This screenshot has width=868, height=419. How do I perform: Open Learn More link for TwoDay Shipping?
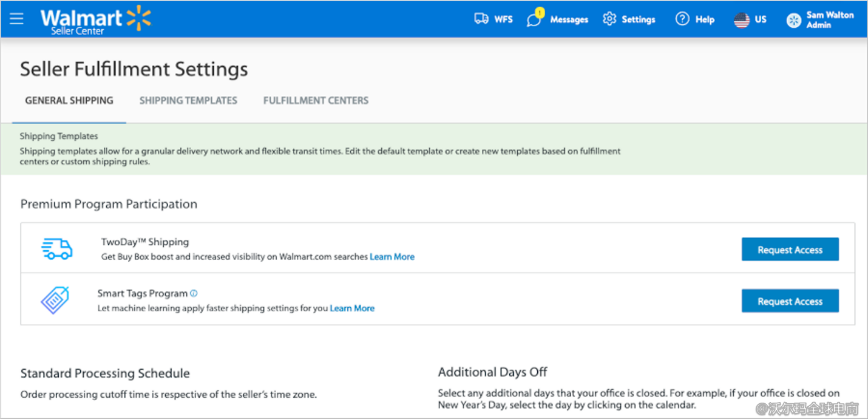[392, 257]
